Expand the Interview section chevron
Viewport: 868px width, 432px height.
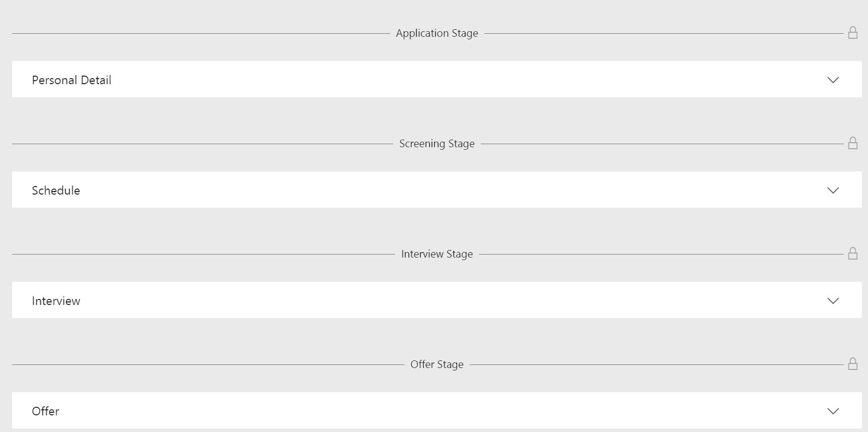833,300
